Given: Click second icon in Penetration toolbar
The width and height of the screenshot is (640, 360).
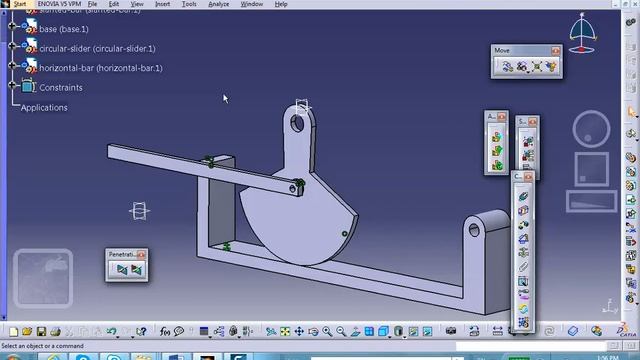Looking at the screenshot, I should pos(136,269).
